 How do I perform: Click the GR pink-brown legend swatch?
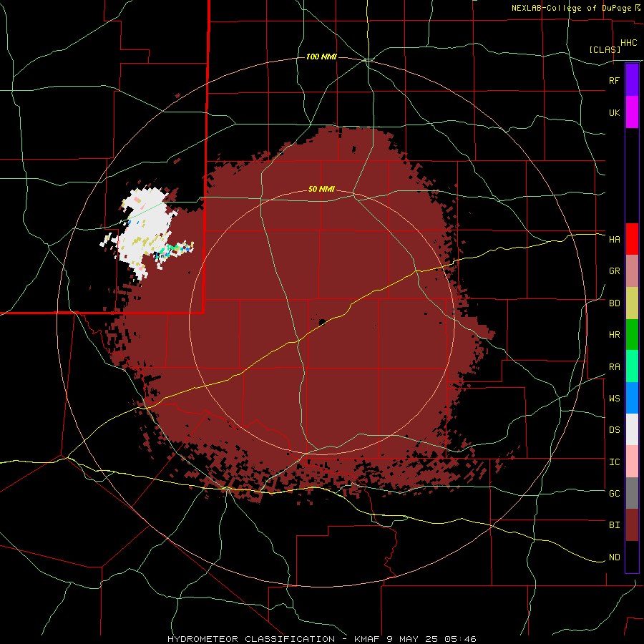pyautogui.click(x=632, y=271)
